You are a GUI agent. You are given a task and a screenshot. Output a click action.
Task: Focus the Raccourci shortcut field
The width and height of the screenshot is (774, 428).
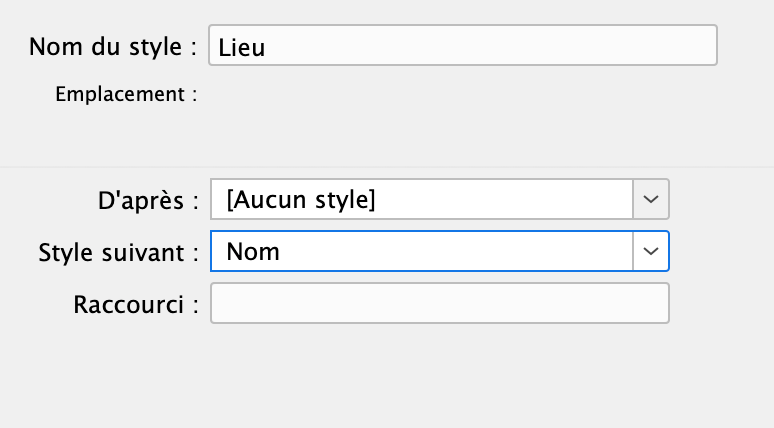(439, 304)
